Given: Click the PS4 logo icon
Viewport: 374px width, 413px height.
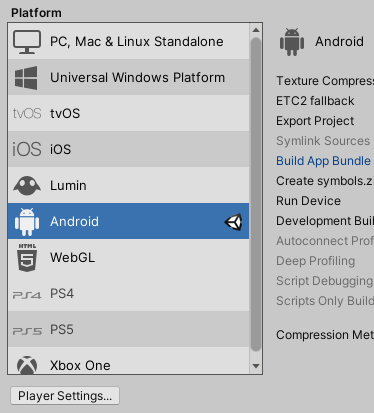Looking at the screenshot, I should point(27,295).
